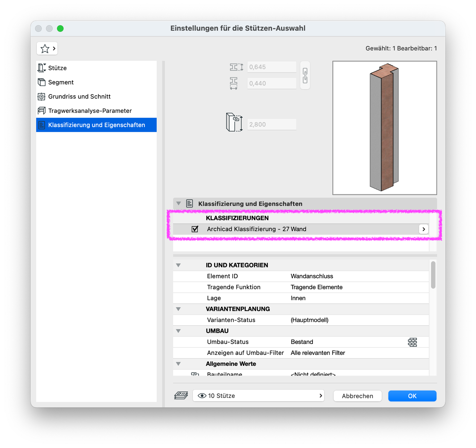Collapse the Allgemeine Werte group
The width and height of the screenshot is (476, 448).
pos(178,364)
